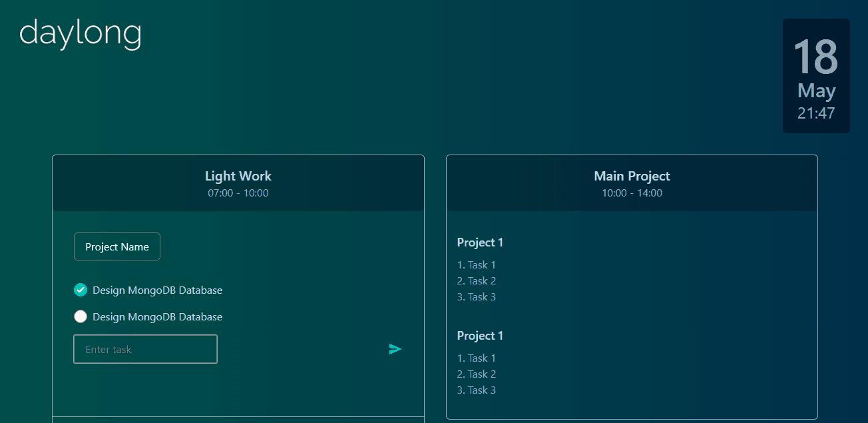Click the Light Work card header

[x=238, y=183]
